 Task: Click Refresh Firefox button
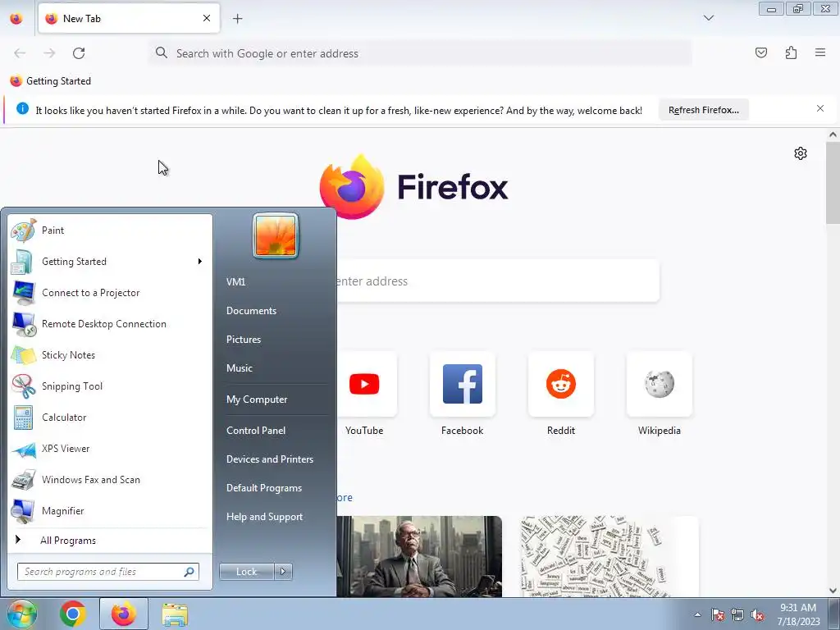[x=703, y=110]
